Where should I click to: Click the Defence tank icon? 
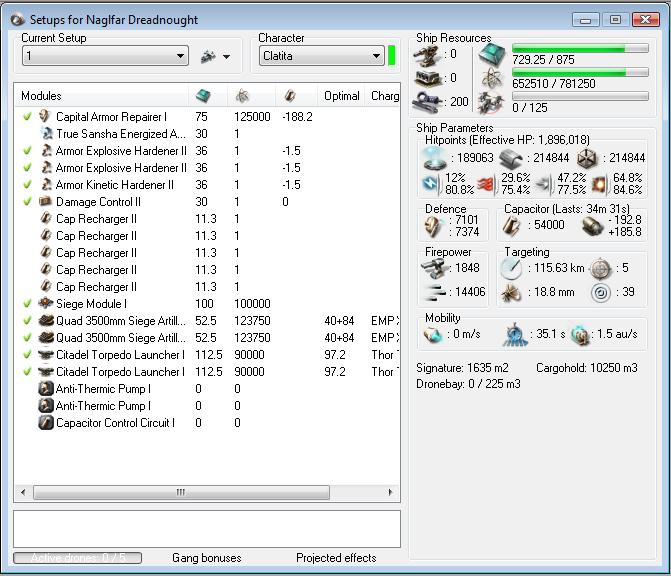[x=433, y=226]
